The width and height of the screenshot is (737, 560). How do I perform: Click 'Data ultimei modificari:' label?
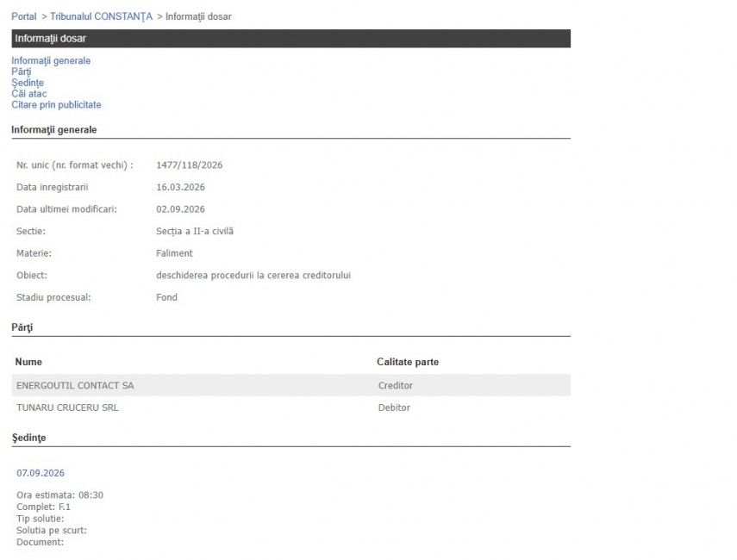pos(66,209)
